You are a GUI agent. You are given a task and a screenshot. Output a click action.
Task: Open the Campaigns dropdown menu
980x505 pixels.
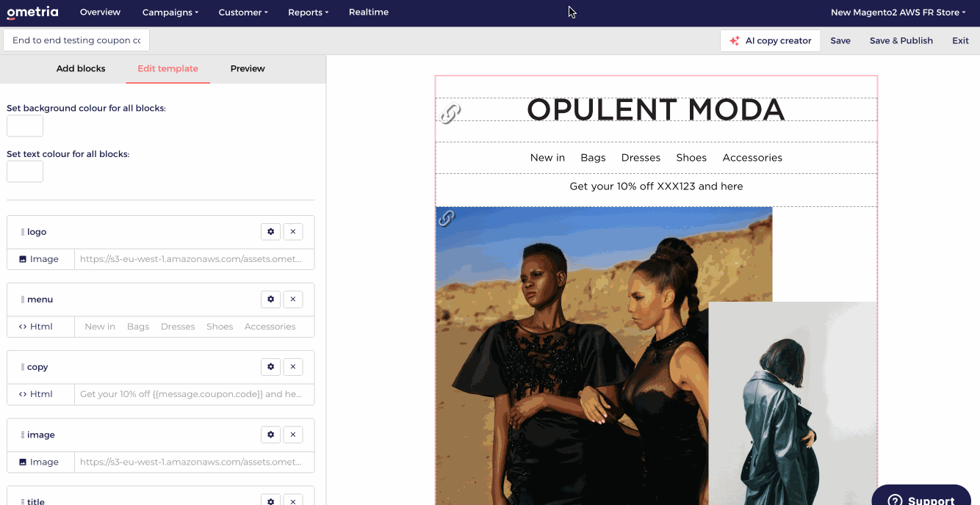[x=170, y=12]
